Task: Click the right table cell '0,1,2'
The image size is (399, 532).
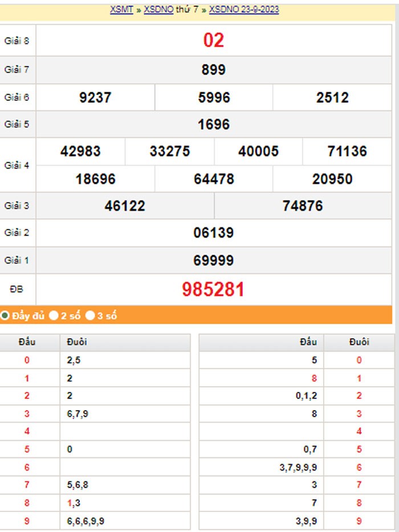Action: (306, 396)
